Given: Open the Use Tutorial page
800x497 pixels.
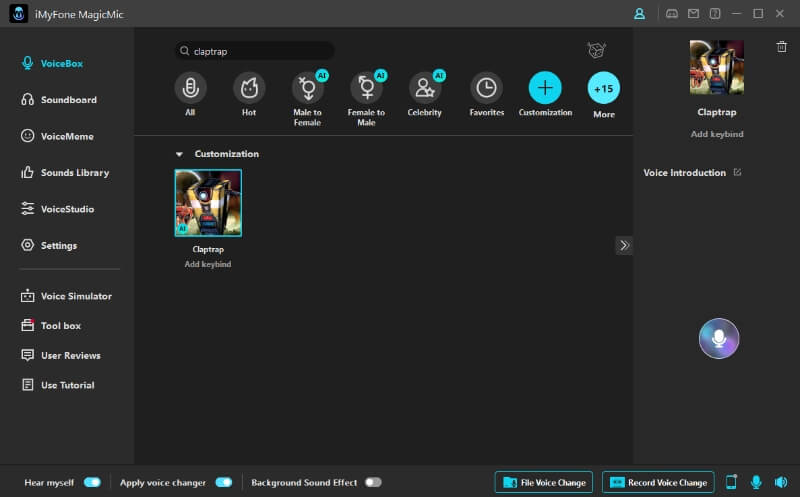Looking at the screenshot, I should (x=58, y=385).
